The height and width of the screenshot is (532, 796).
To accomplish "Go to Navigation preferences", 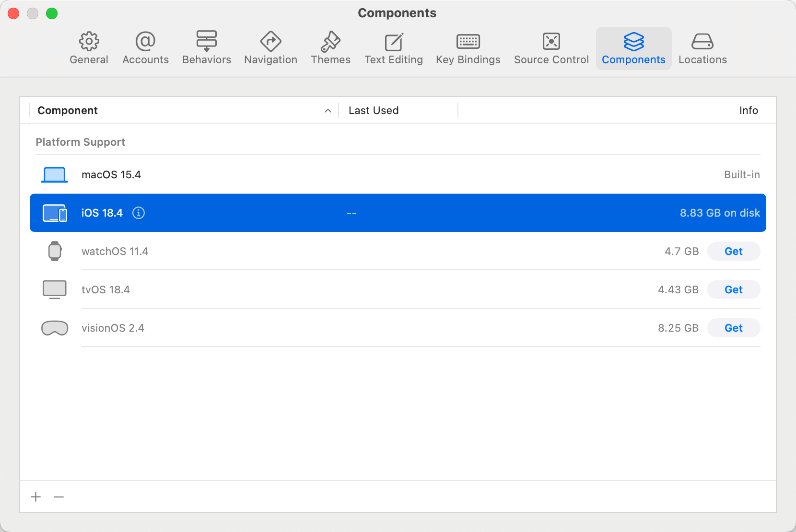I will pyautogui.click(x=270, y=48).
